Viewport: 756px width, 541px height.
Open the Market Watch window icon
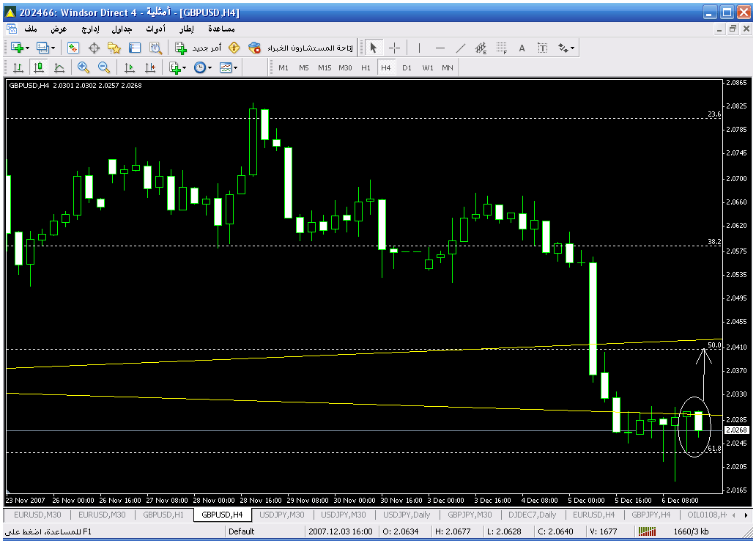73,48
